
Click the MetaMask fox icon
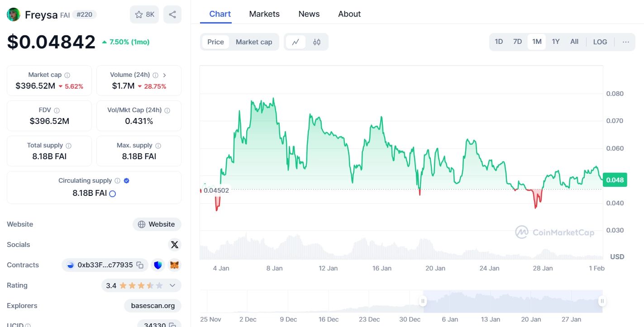(174, 265)
